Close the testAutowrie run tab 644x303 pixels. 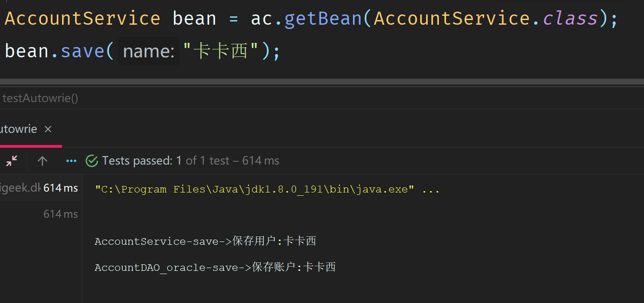tap(48, 129)
